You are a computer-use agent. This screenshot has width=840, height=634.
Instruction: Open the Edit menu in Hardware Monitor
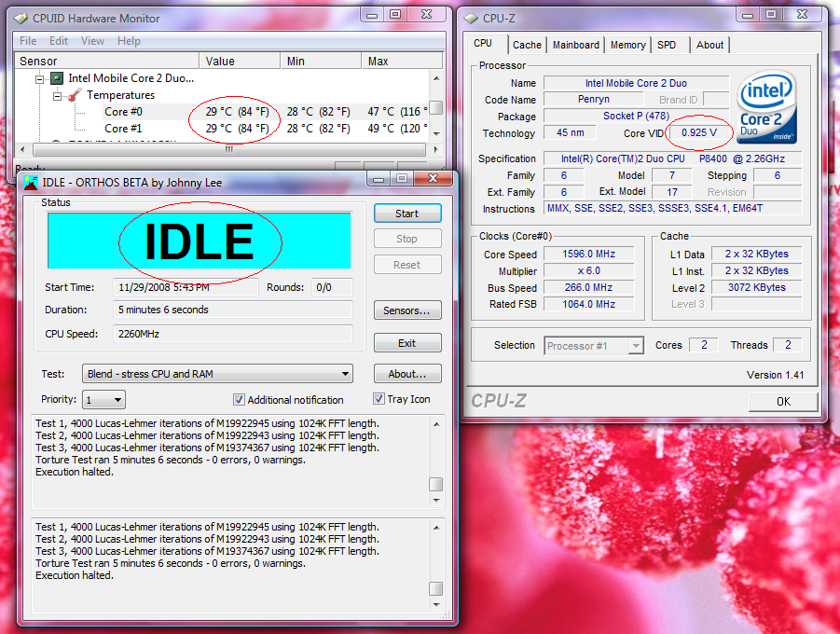pos(59,41)
